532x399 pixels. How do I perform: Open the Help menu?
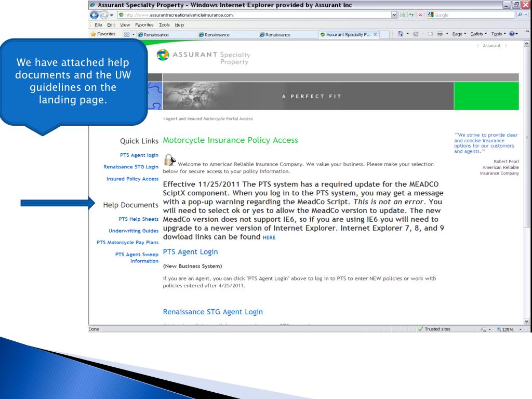(179, 25)
